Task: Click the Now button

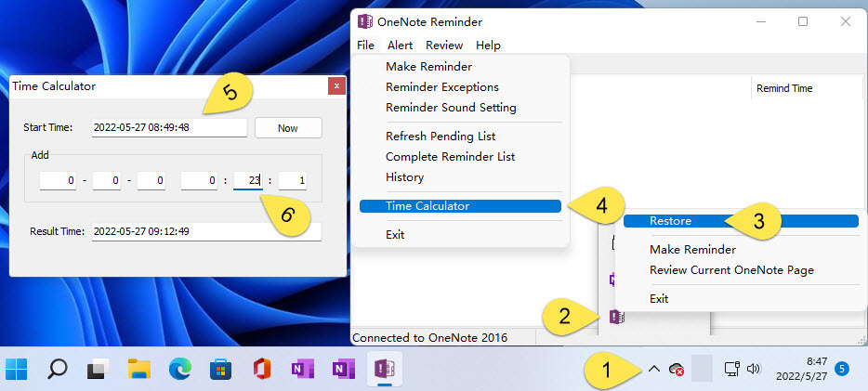Action: coord(288,128)
